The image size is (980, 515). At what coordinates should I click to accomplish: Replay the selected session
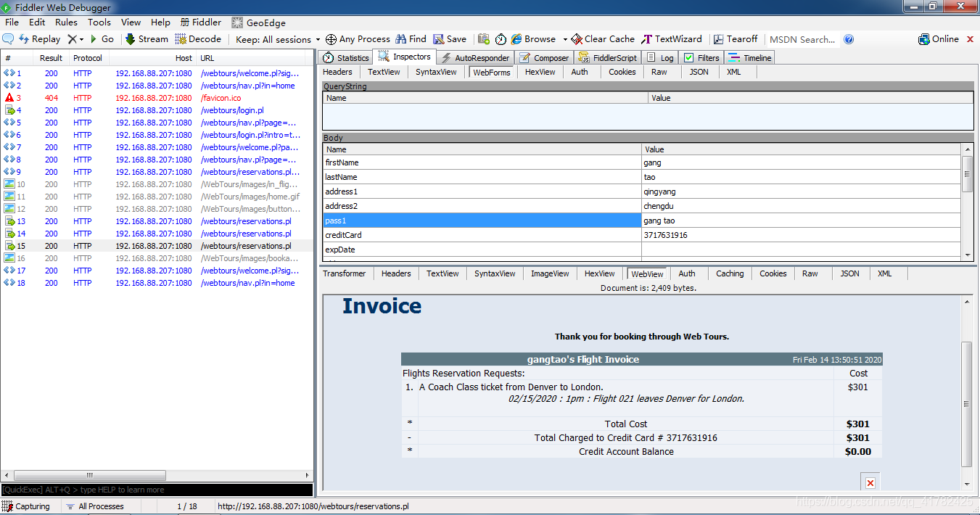click(x=39, y=39)
